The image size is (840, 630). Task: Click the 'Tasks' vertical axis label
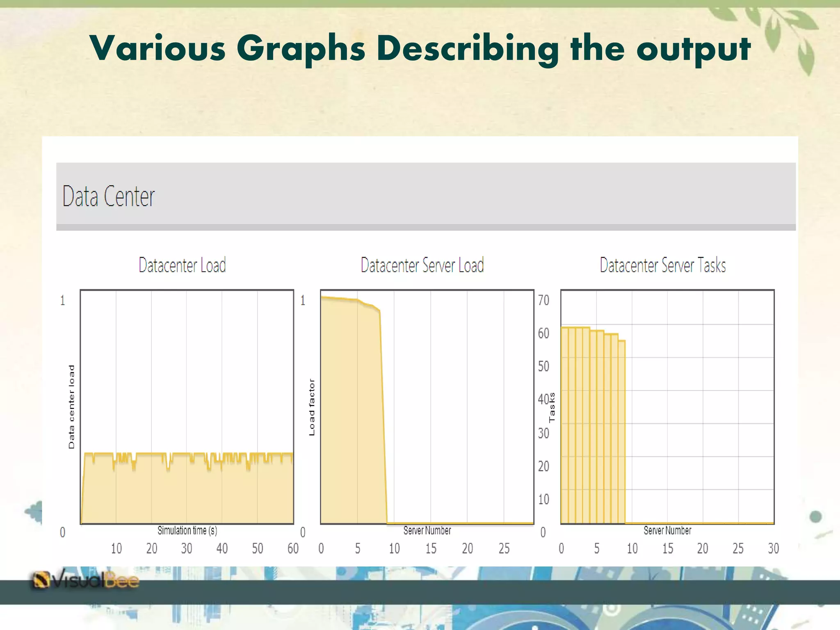[x=552, y=407]
